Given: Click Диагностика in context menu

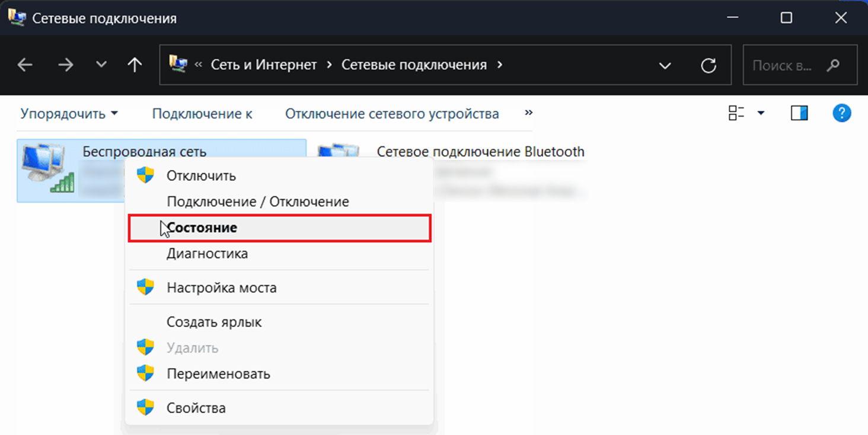Looking at the screenshot, I should click(207, 254).
